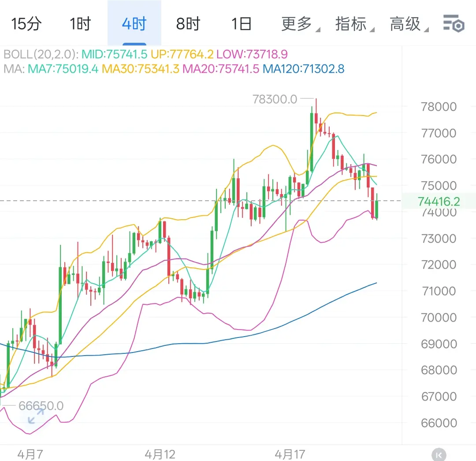Screen dimensions: 476x461
Task: Click the 69000 price axis label
Action: 439,344
